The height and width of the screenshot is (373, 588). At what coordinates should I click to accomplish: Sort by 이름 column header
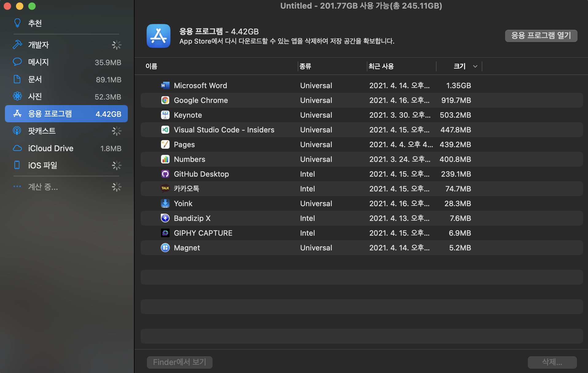pyautogui.click(x=151, y=66)
